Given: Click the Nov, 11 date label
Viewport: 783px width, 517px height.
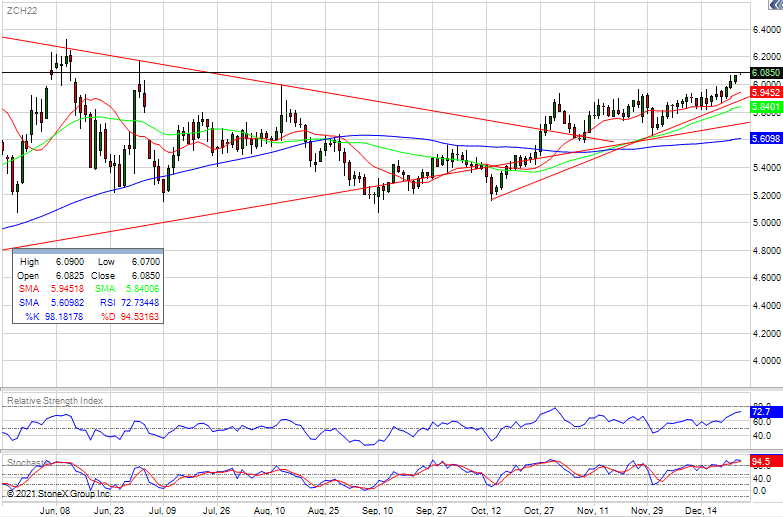Looking at the screenshot, I should pos(593,511).
